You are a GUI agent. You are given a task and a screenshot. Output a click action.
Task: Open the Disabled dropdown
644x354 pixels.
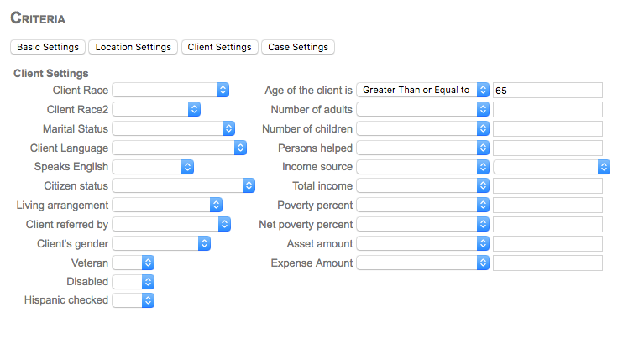pos(133,282)
